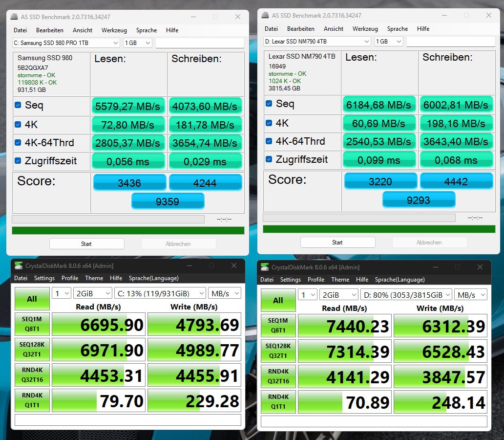Open Sprache(Language) menu in D: CrystalDiskMark window

pos(399,279)
